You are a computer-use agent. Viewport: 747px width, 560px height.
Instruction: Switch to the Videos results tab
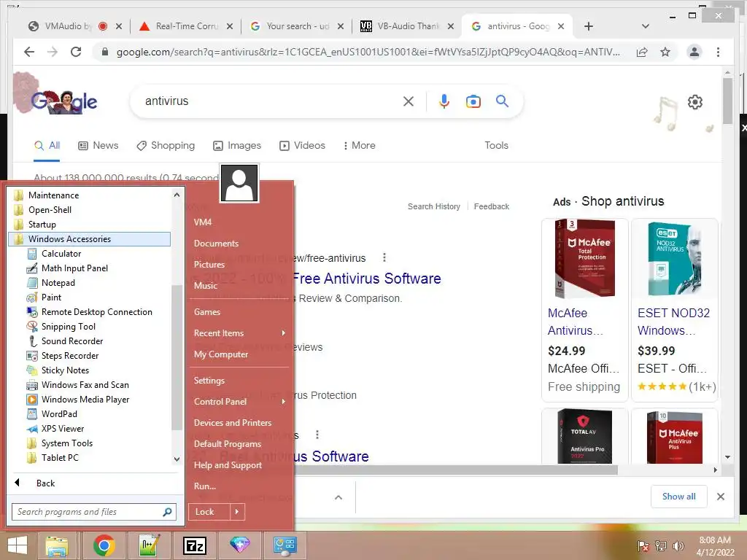tap(302, 145)
